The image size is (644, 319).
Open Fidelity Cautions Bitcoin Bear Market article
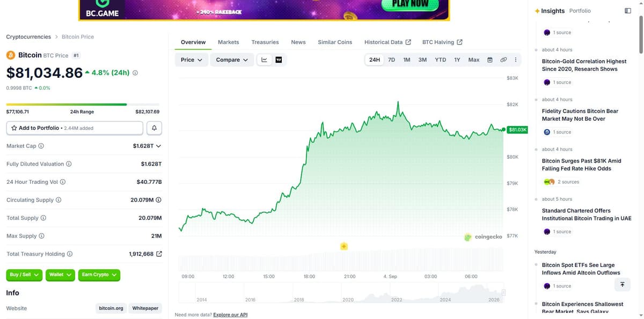(580, 115)
